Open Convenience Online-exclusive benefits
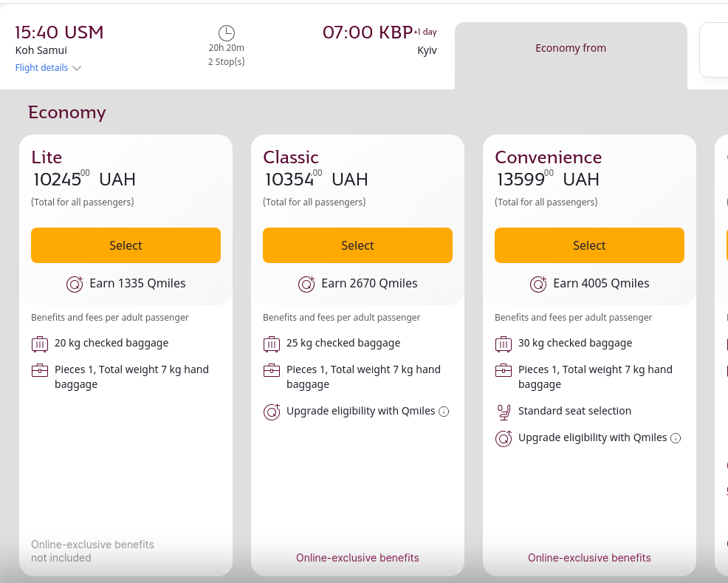Viewport: 728px width, 583px height. (x=589, y=558)
